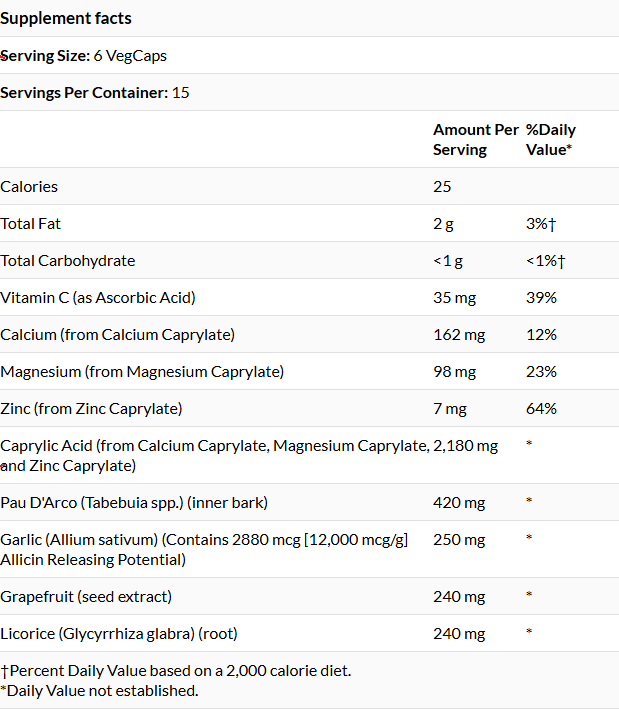Click the Amount Per Serving column header
The image size is (619, 709).
pyautogui.click(x=476, y=140)
